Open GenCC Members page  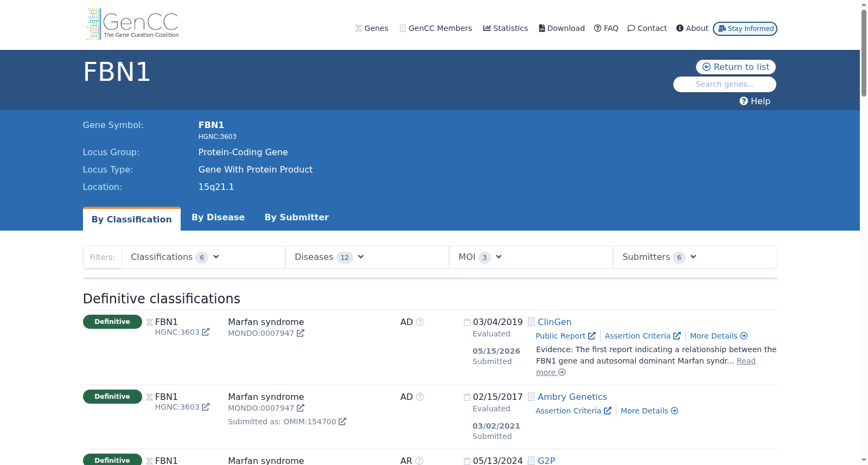coord(436,28)
